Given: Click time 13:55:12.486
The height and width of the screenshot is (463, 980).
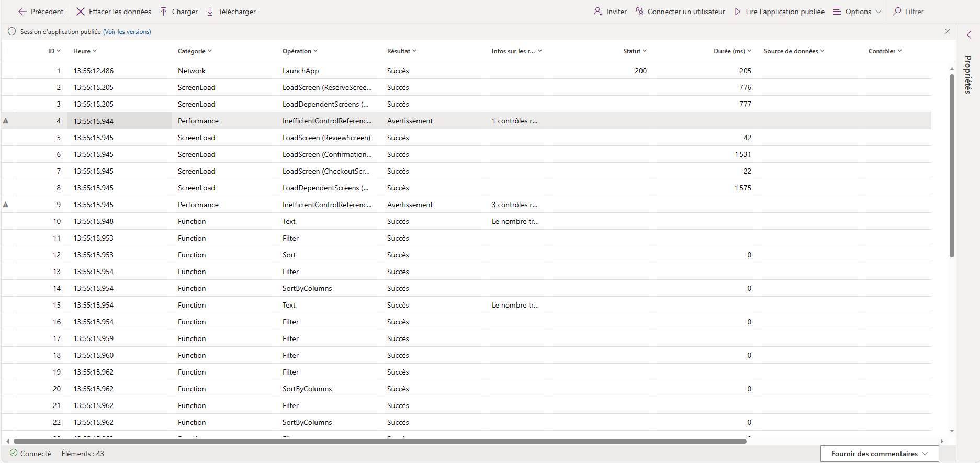Looking at the screenshot, I should [x=94, y=71].
